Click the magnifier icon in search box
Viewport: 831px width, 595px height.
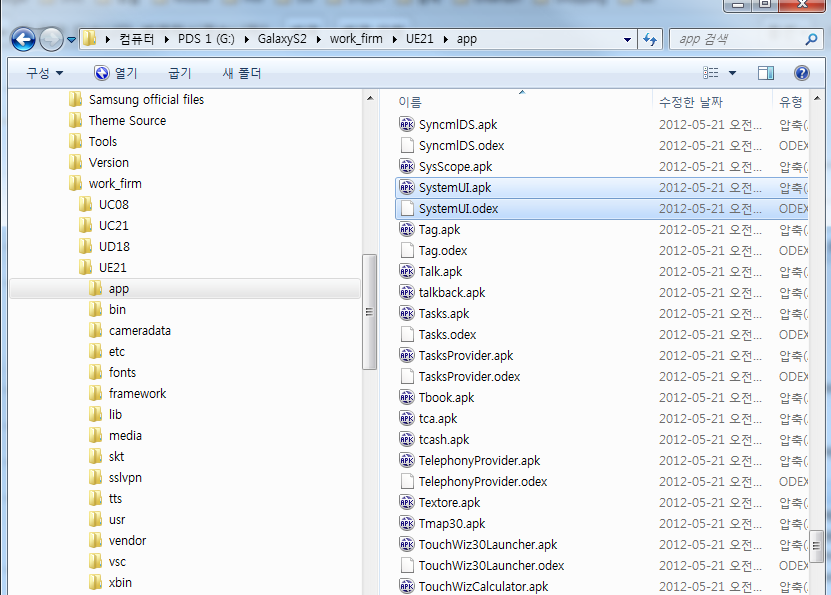[812, 40]
